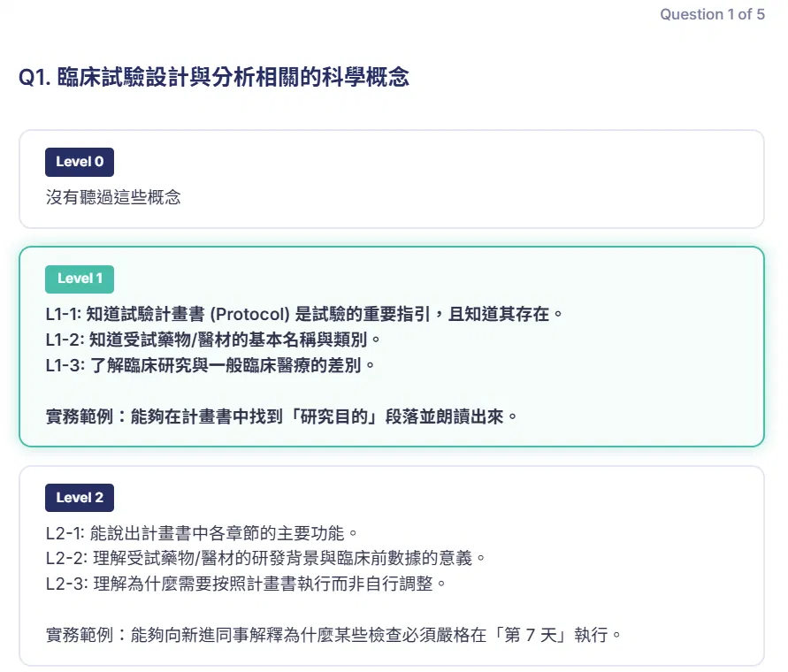
Task: Click the line "L1-3: 了解臨床研究與一般臨床醫療的差別"
Action: [210, 365]
